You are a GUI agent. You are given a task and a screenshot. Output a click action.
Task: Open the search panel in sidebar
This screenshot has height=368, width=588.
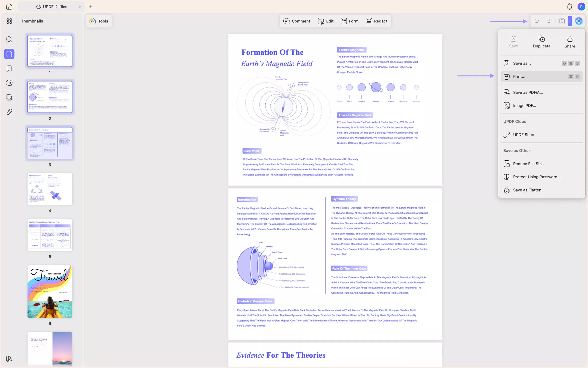[x=9, y=39]
